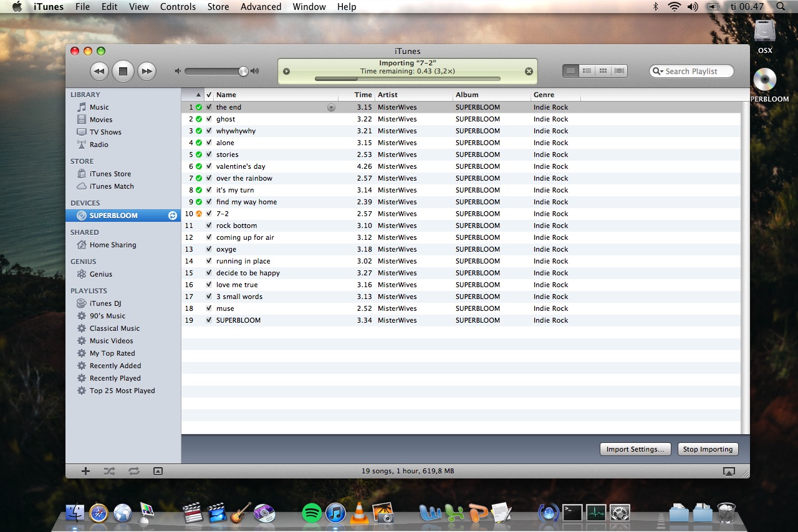The width and height of the screenshot is (798, 532).
Task: Uncheck the checkbox for "muse"
Action: pyautogui.click(x=209, y=308)
